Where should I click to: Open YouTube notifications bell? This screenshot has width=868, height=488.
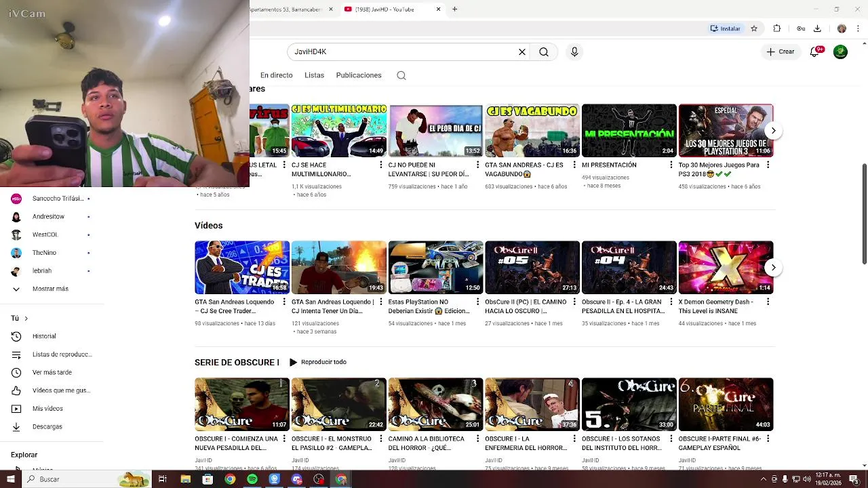[815, 52]
